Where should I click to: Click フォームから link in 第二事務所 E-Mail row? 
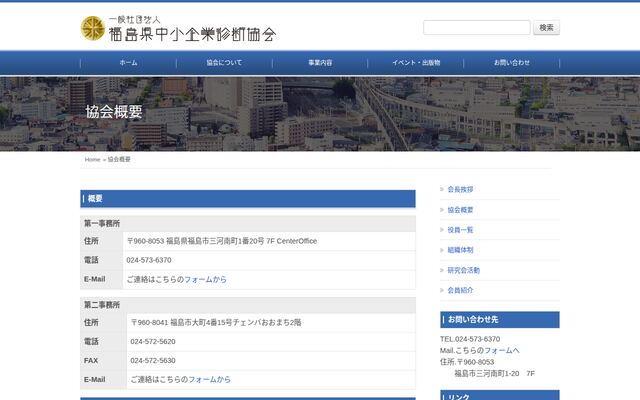(x=209, y=380)
